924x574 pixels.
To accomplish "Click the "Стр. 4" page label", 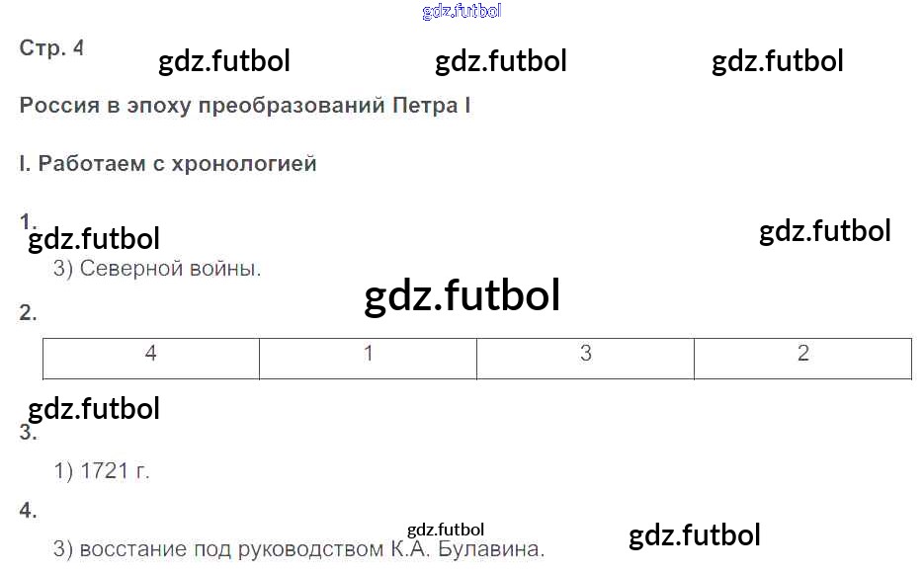I will (x=51, y=47).
